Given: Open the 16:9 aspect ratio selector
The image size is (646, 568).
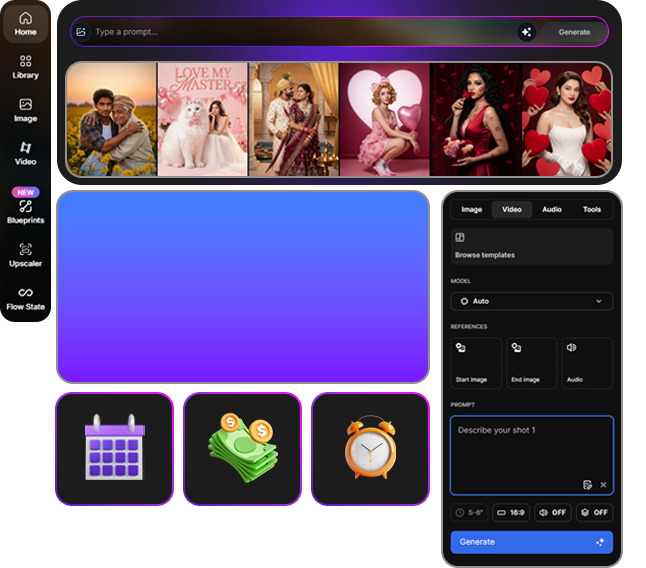Looking at the screenshot, I should tap(510, 513).
